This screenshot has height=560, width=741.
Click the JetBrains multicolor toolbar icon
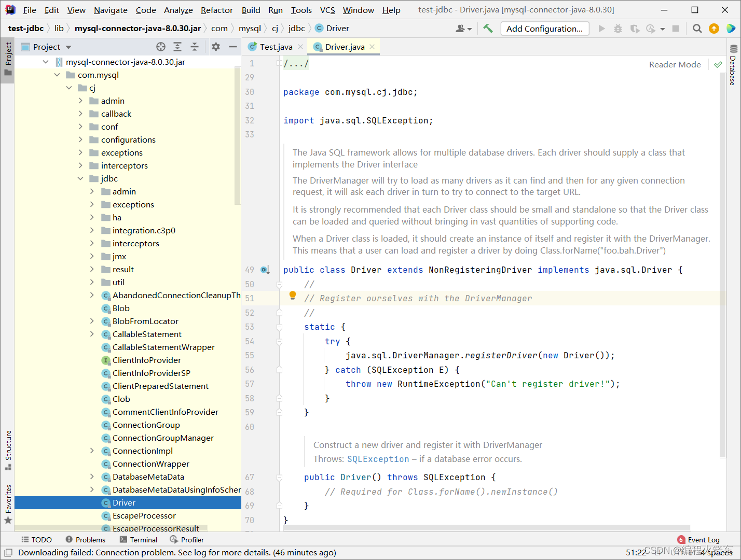coord(731,29)
